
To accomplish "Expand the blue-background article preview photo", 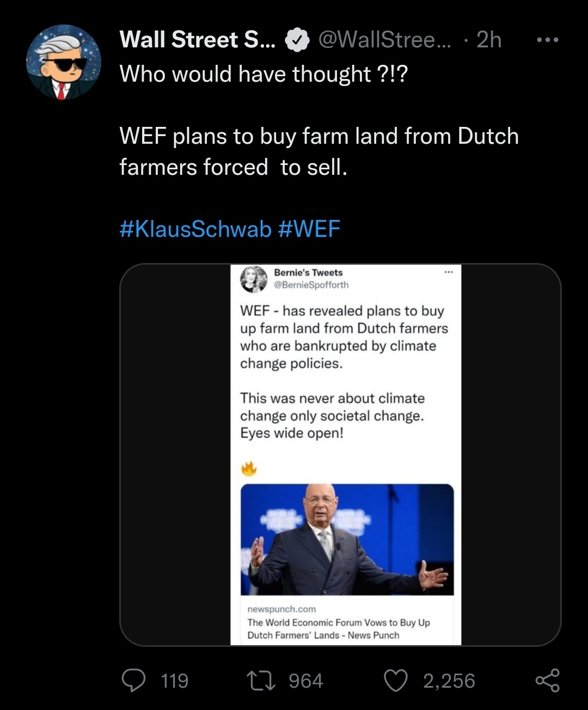I will pos(347,539).
